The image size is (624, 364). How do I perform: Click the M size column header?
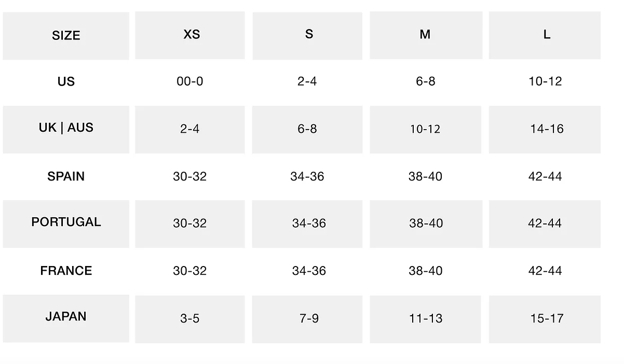click(426, 35)
